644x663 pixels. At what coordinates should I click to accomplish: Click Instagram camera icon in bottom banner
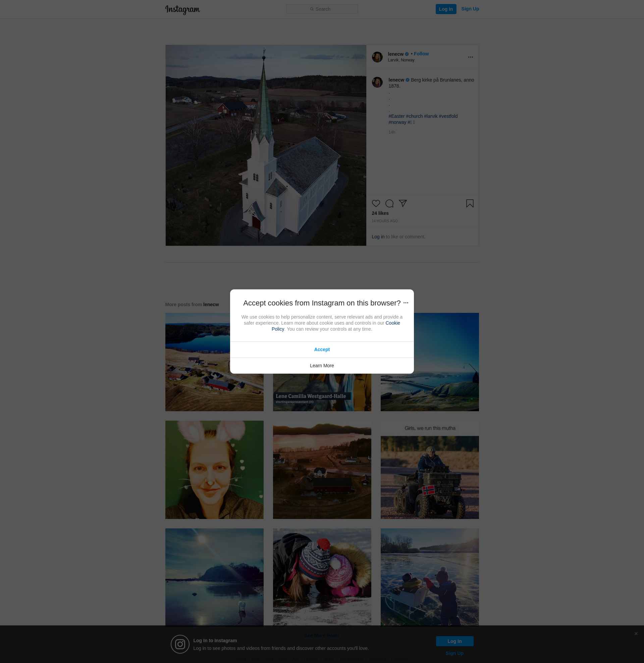pos(180,644)
